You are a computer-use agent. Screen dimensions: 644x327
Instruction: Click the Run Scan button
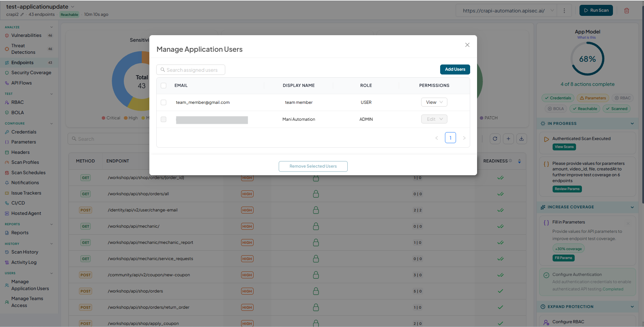click(x=596, y=10)
